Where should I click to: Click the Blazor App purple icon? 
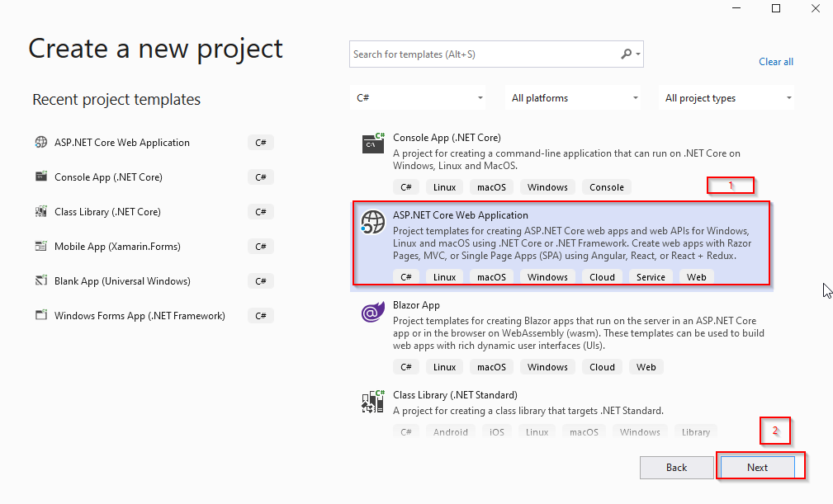[x=372, y=311]
